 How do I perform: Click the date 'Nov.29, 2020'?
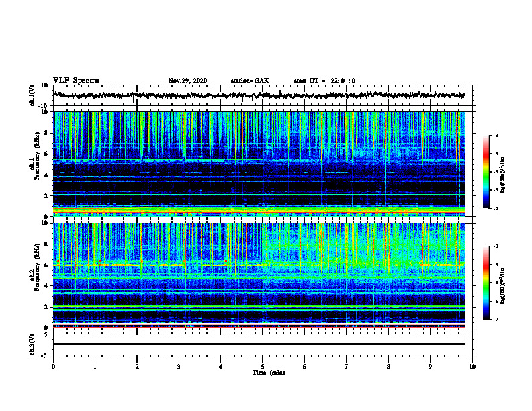click(187, 81)
